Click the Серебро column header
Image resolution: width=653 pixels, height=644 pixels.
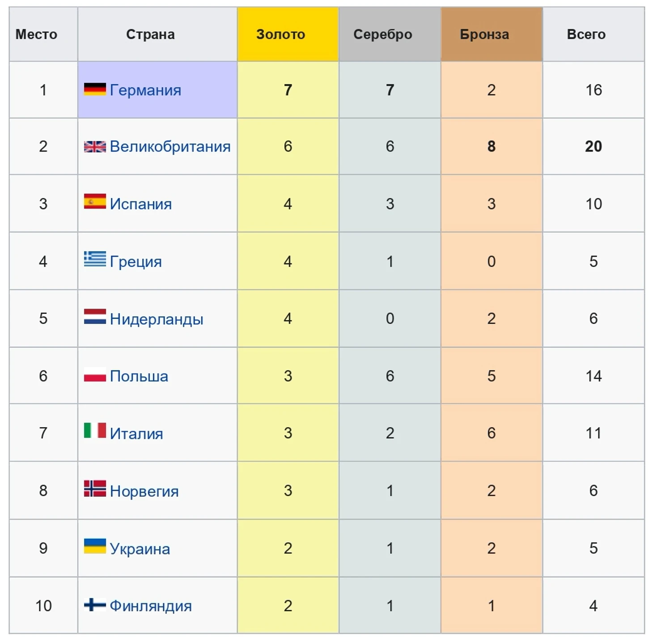coord(383,34)
